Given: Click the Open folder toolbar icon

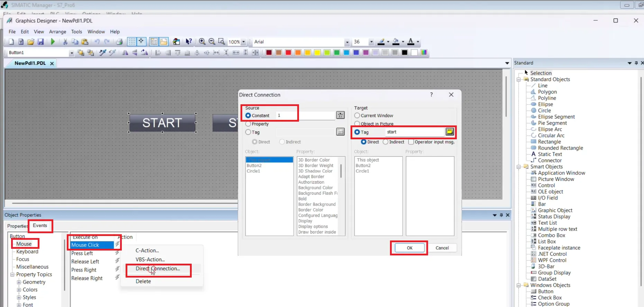Looking at the screenshot, I should tap(31, 42).
